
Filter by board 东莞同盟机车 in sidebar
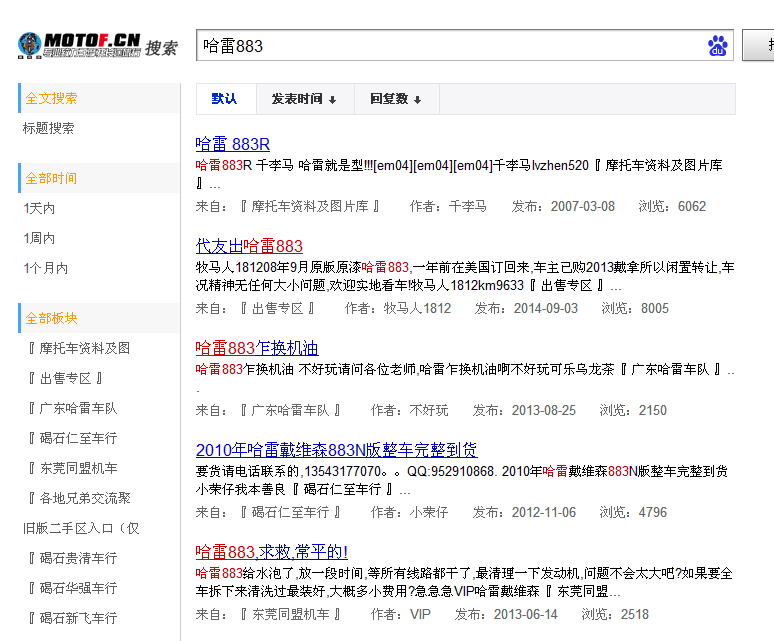73,468
